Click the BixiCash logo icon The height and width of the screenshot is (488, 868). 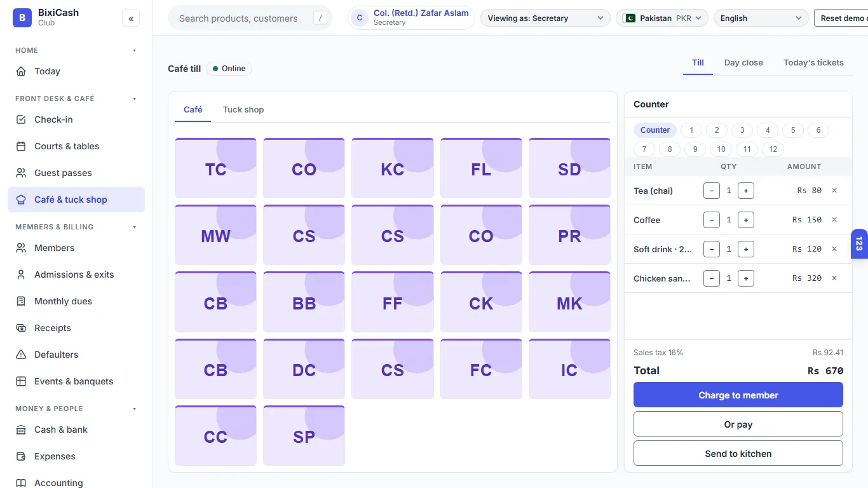point(22,18)
